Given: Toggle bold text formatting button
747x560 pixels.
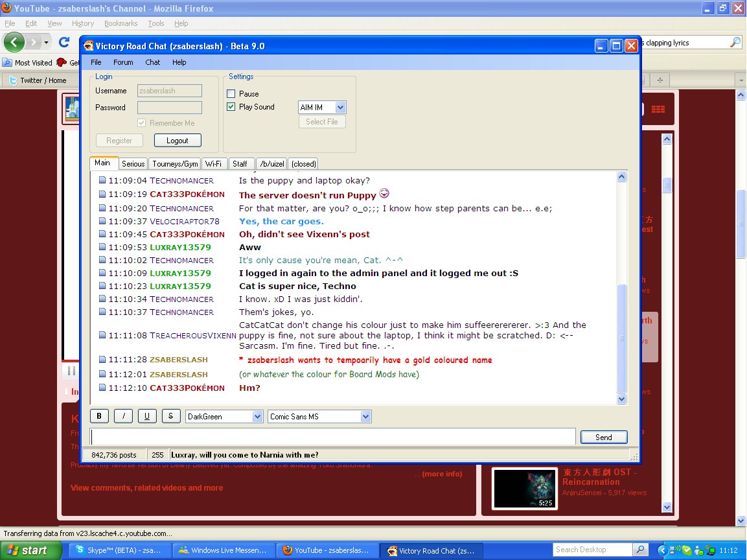Looking at the screenshot, I should tap(98, 416).
